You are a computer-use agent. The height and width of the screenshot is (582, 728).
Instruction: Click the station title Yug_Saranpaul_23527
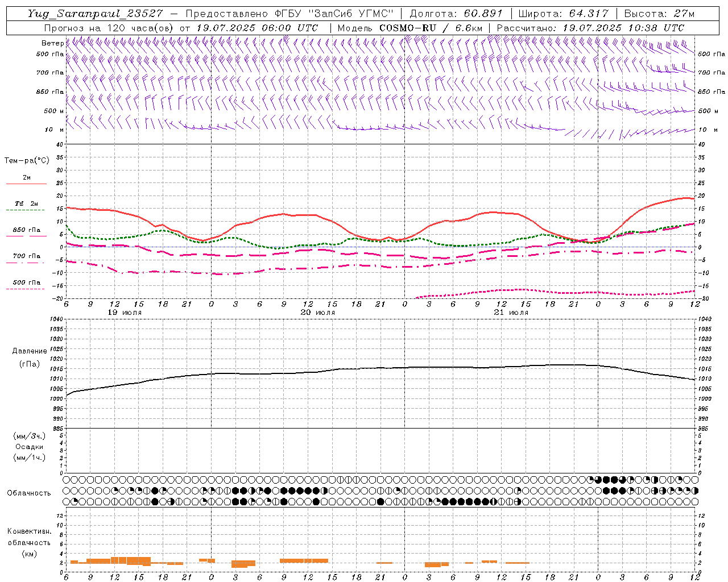point(95,14)
